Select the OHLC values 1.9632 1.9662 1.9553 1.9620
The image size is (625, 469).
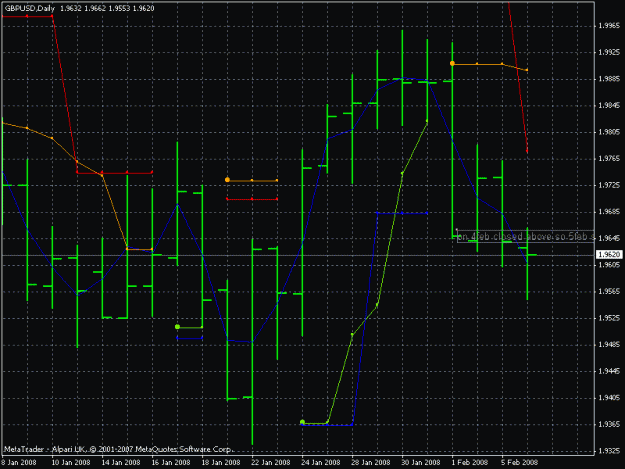pos(107,8)
